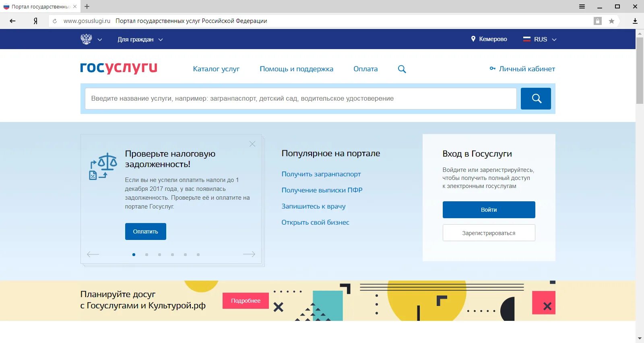Select the third carousel dot
Image resolution: width=644 pixels, height=343 pixels.
click(159, 254)
